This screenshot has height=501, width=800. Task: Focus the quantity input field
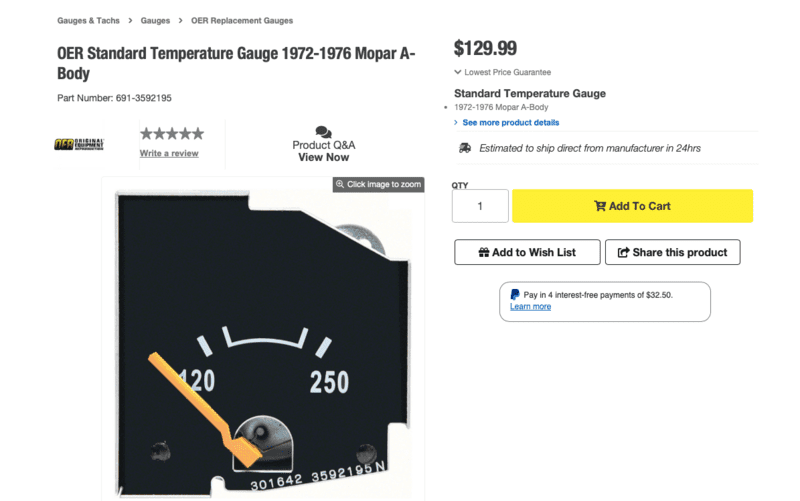(x=480, y=206)
